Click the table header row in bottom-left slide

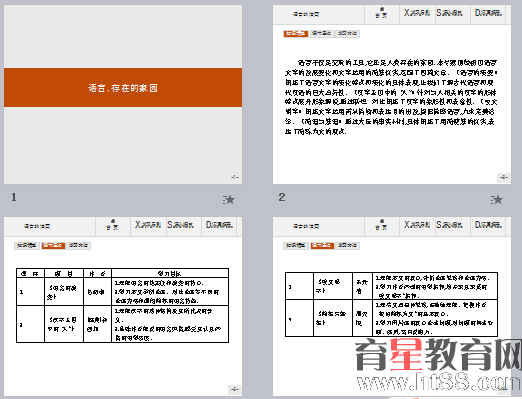point(122,273)
